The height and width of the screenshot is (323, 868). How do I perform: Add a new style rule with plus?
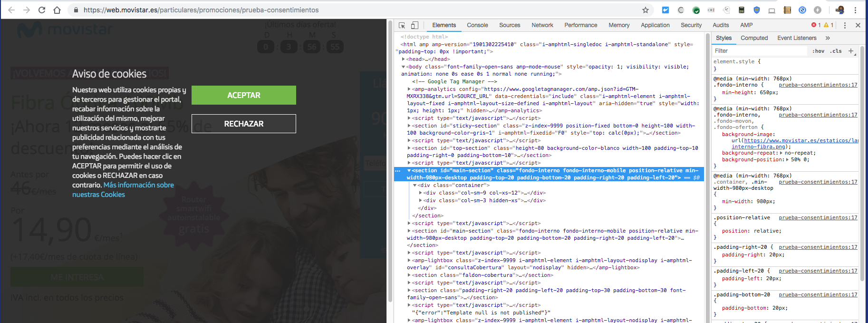851,51
